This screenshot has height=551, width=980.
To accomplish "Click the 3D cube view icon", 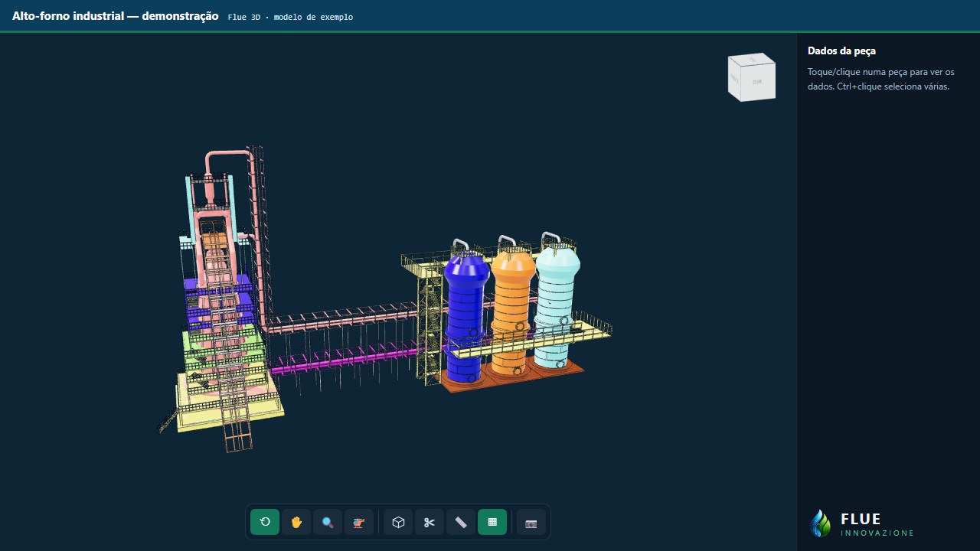I will (398, 522).
